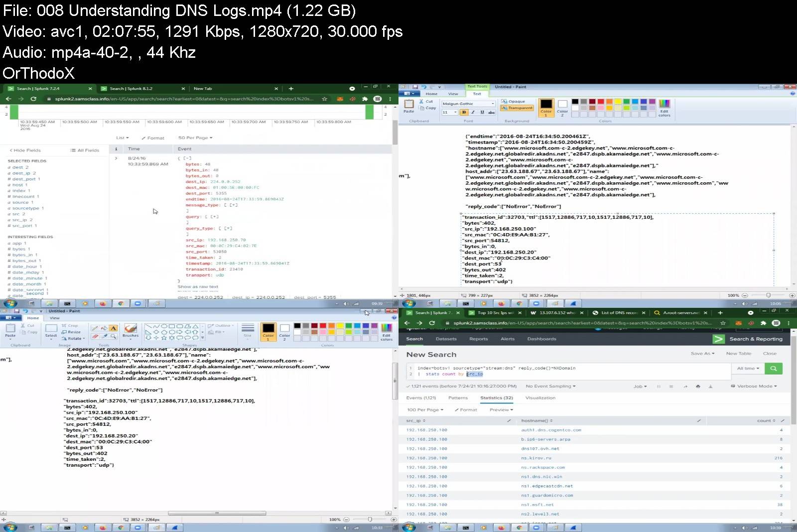Choose the Oval shape in Shapes gallery
The height and width of the screenshot is (532, 797).
pos(164,326)
